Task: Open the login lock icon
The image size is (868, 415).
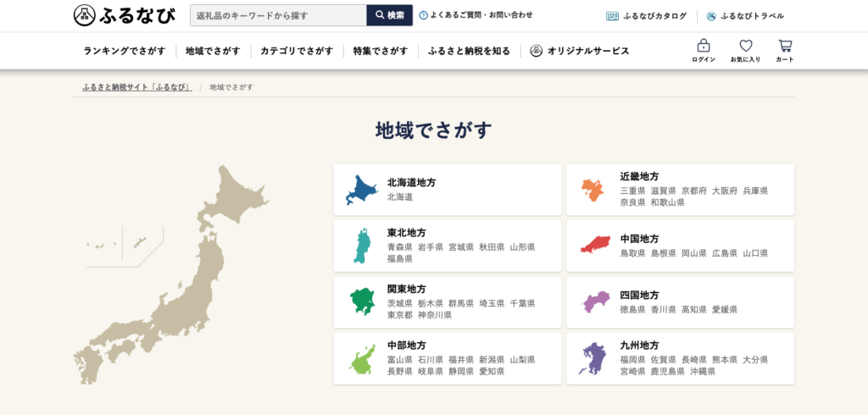Action: pyautogui.click(x=704, y=46)
